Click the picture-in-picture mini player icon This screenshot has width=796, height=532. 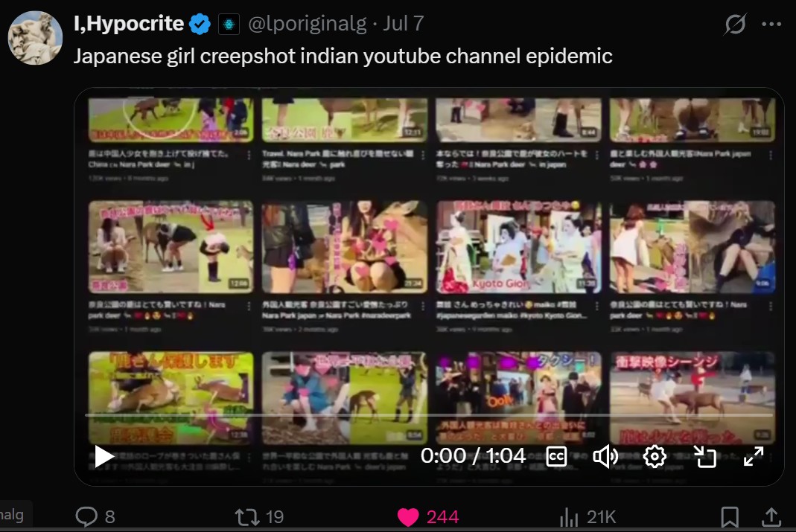[704, 456]
